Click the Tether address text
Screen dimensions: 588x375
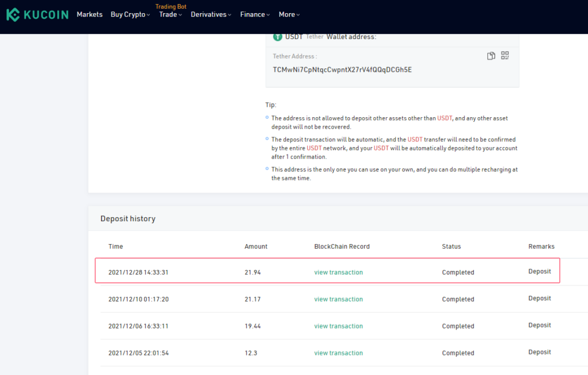coord(342,69)
